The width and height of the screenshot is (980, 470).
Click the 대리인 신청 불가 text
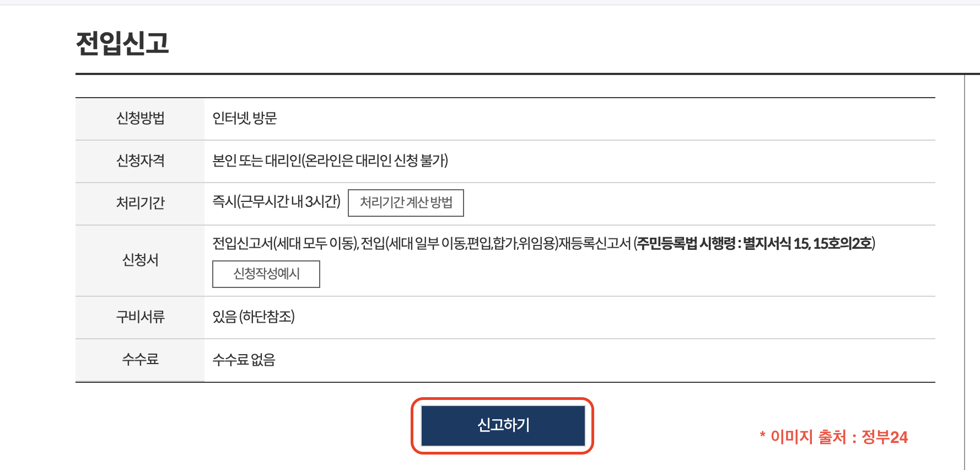point(397,161)
